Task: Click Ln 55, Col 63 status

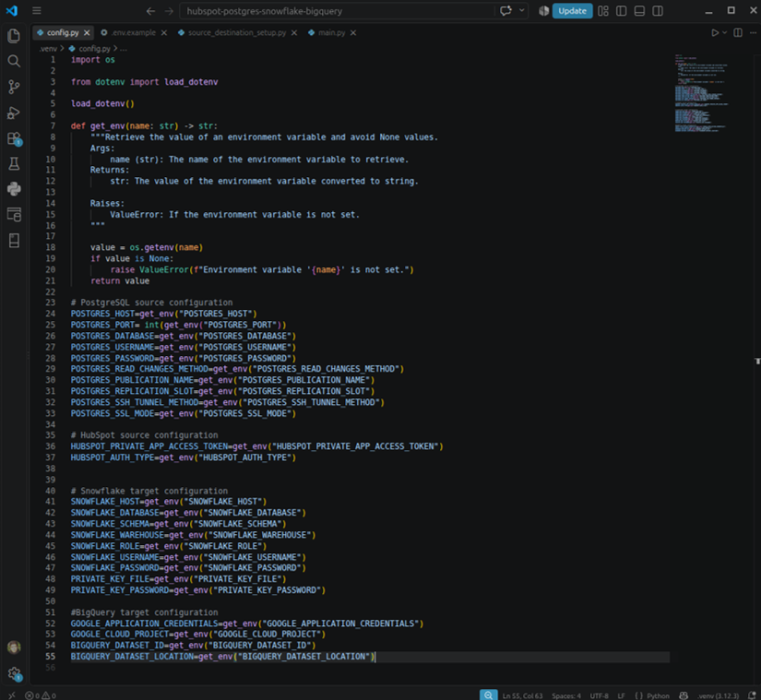Action: pos(522,695)
